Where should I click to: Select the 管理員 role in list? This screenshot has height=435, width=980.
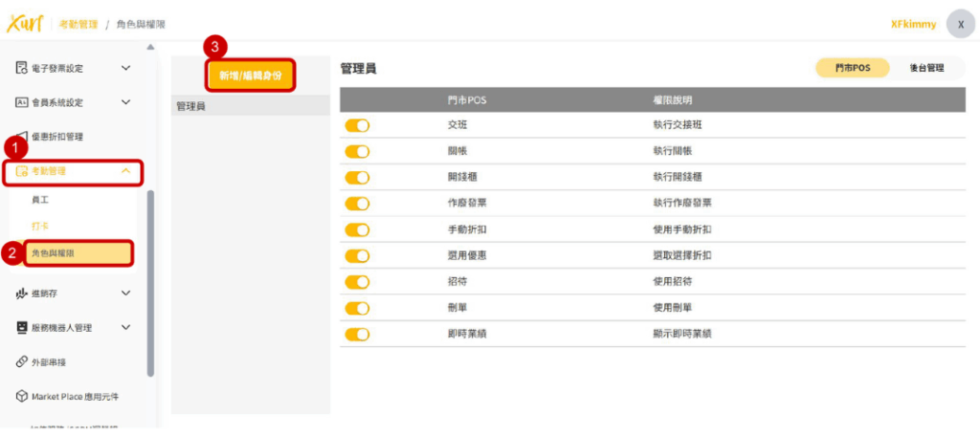191,106
